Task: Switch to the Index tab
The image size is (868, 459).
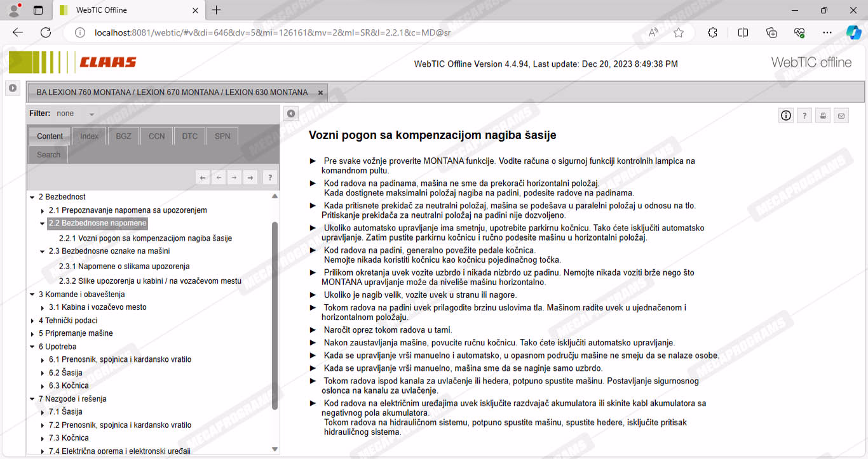Action: pyautogui.click(x=90, y=136)
